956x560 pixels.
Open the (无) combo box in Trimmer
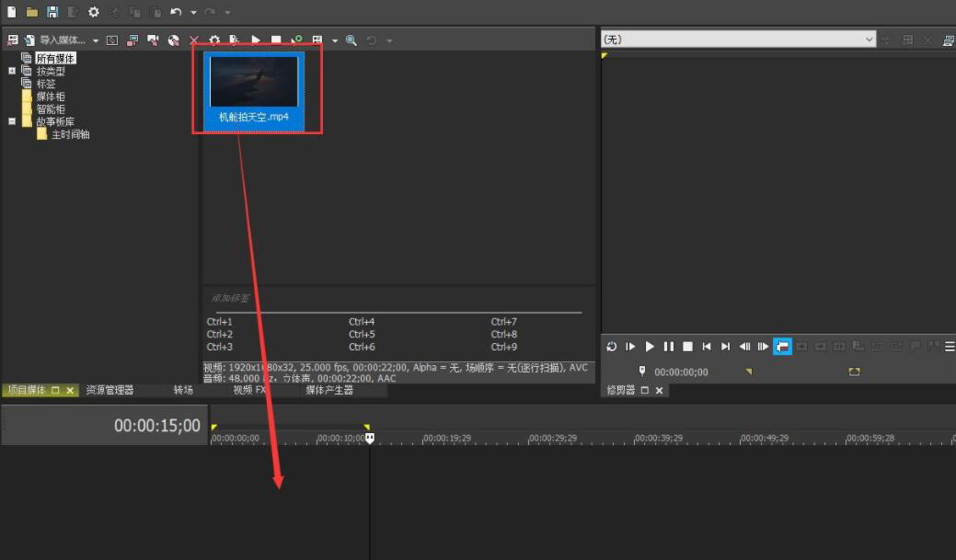pyautogui.click(x=738, y=39)
